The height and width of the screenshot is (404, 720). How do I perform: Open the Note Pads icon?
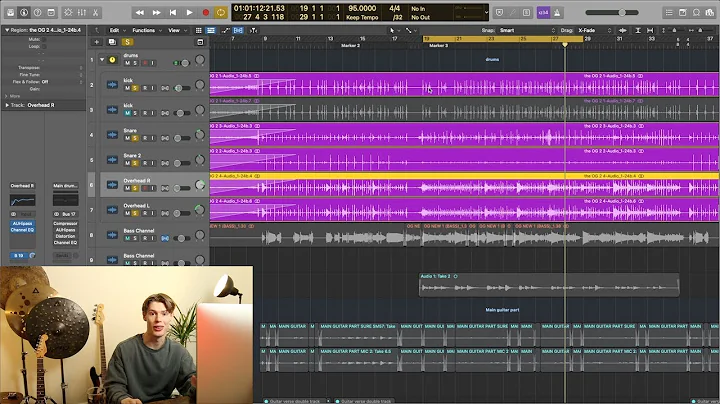click(683, 12)
